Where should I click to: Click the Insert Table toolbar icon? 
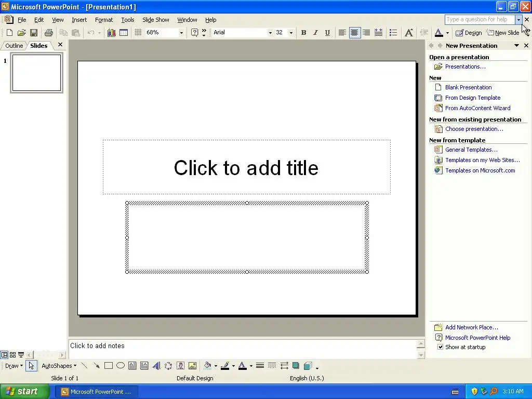pyautogui.click(x=124, y=33)
